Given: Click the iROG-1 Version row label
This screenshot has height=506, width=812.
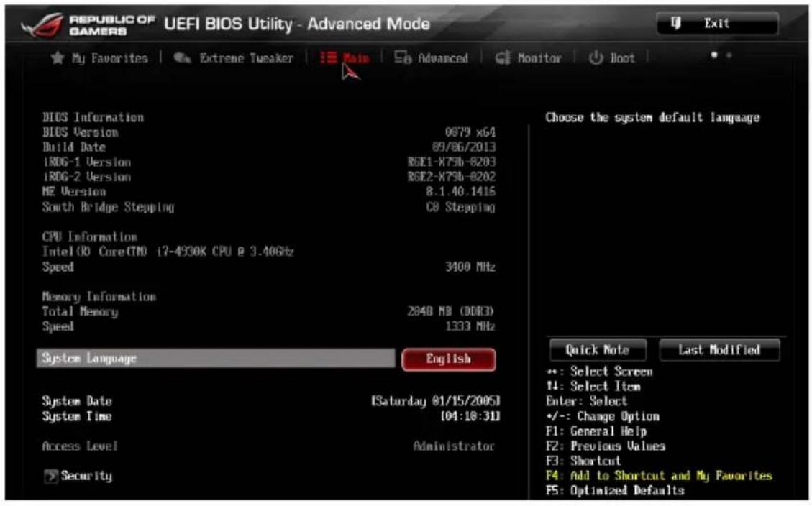Looking at the screenshot, I should pyautogui.click(x=86, y=162).
